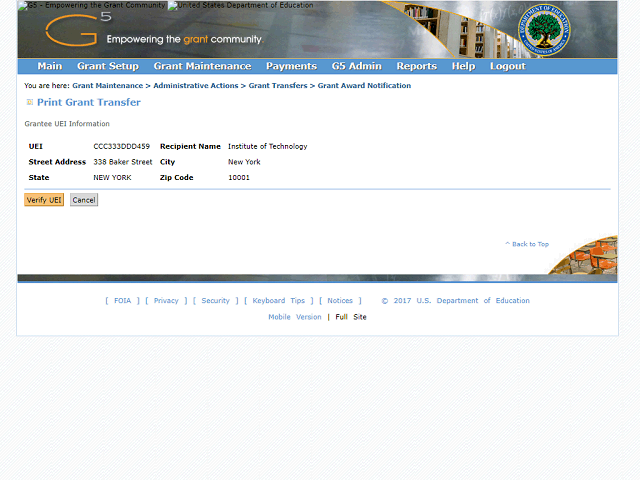This screenshot has height=480, width=640.
Task: Open the Privacy footer link
Action: tap(166, 301)
